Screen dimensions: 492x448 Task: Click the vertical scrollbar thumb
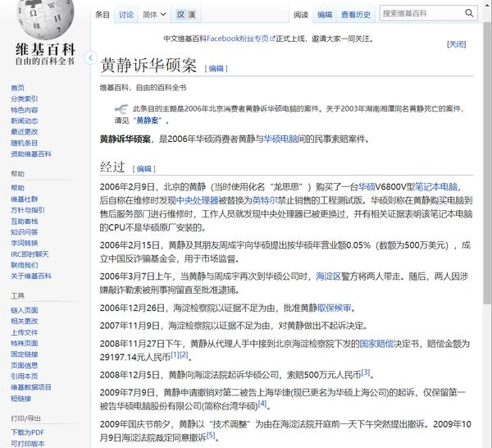pyautogui.click(x=487, y=162)
